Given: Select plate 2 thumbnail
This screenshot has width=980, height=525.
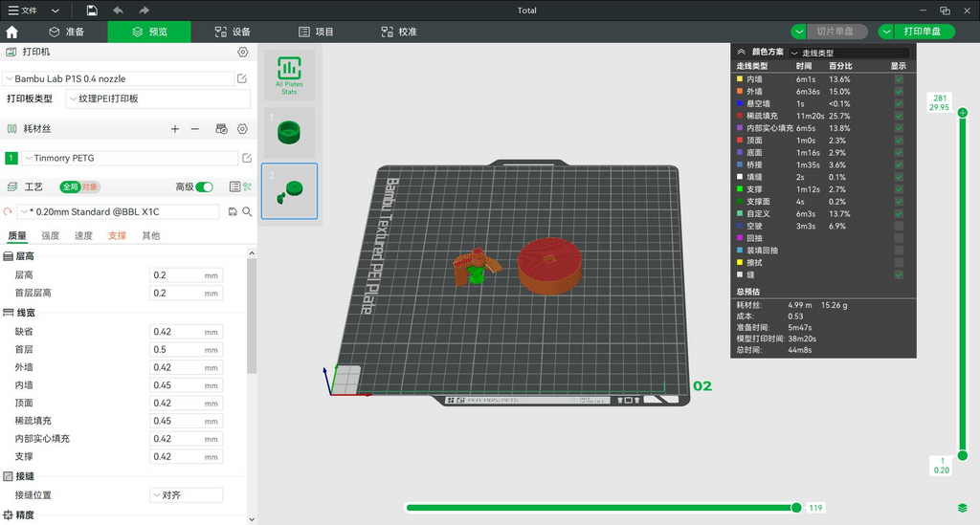Looking at the screenshot, I should point(289,191).
